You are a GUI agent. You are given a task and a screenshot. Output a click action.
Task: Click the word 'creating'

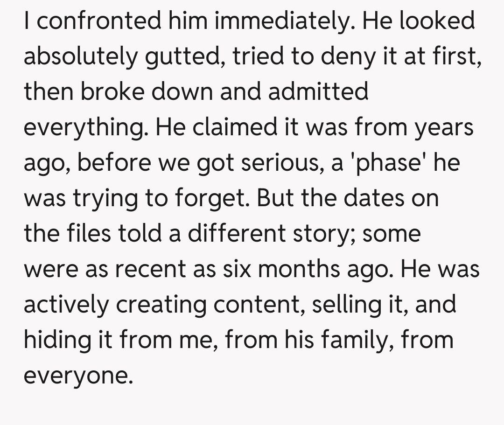click(162, 305)
